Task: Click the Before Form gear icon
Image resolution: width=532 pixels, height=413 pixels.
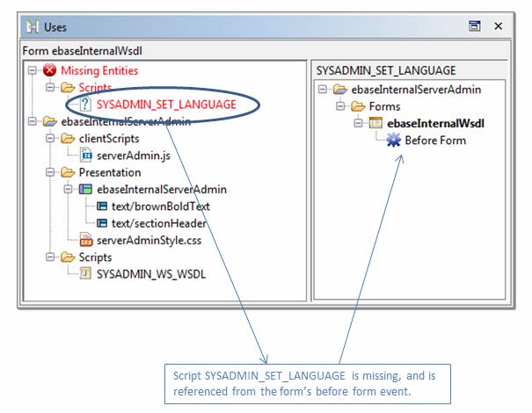Action: coord(393,140)
